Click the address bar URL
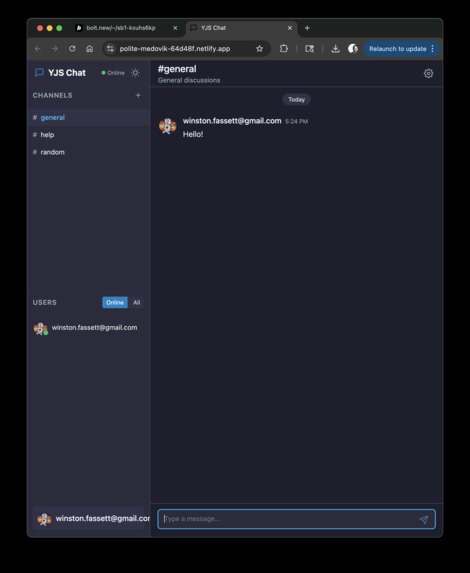Image resolution: width=470 pixels, height=573 pixels. [x=175, y=49]
